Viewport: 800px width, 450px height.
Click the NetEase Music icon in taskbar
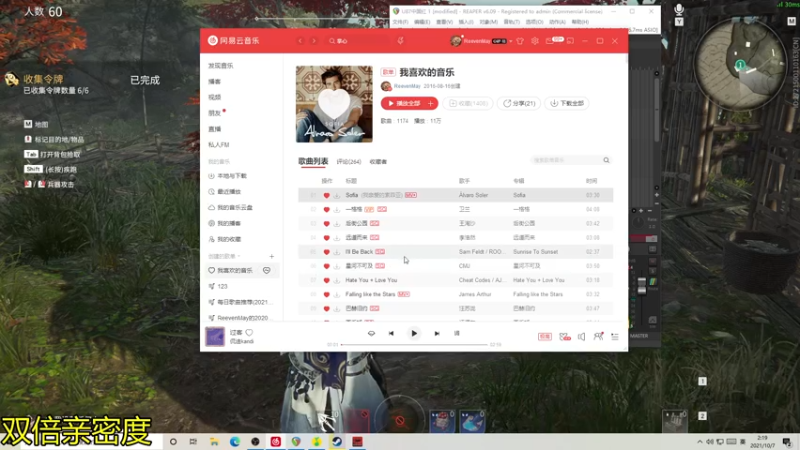click(x=276, y=442)
